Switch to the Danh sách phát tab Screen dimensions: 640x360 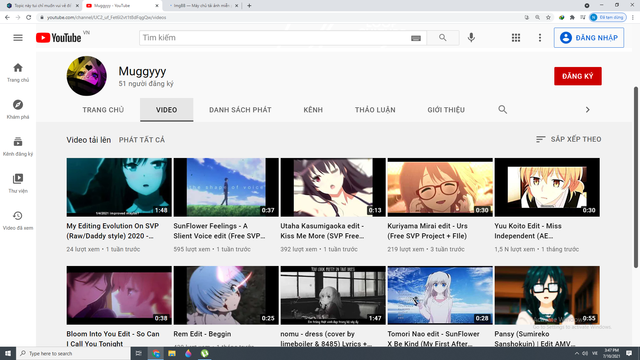[x=240, y=110]
